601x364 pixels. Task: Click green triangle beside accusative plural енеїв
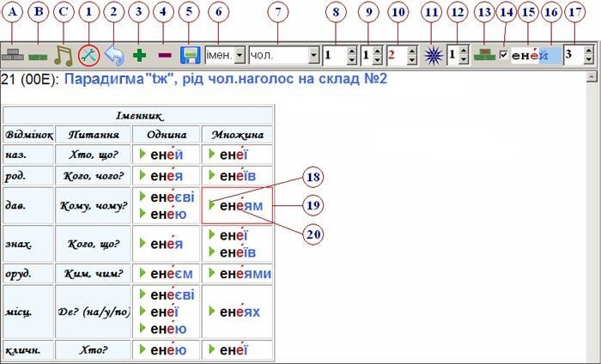pos(212,252)
